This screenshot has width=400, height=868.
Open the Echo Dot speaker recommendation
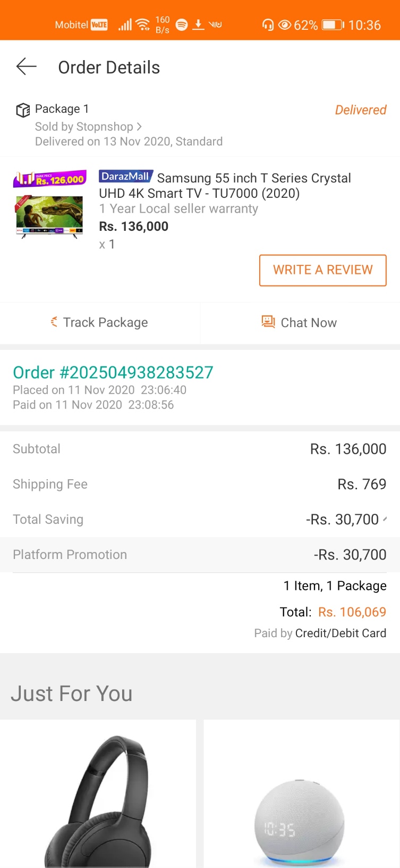click(302, 794)
